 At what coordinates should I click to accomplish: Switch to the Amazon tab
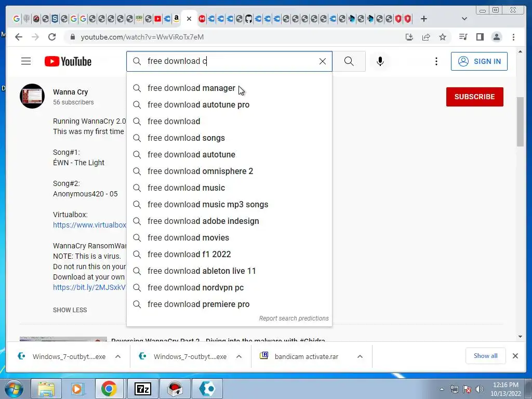point(176,19)
